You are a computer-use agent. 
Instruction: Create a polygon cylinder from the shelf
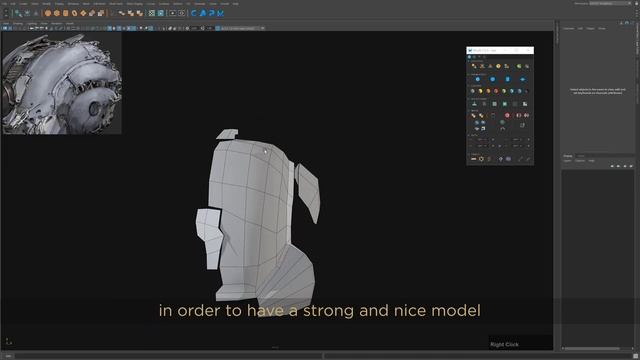pos(65,13)
